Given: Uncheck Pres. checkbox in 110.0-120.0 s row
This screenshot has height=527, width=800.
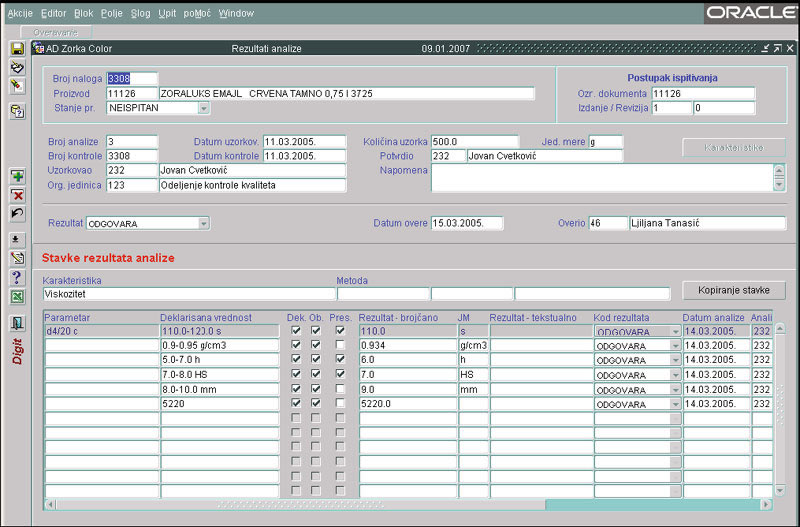Looking at the screenshot, I should coord(340,331).
